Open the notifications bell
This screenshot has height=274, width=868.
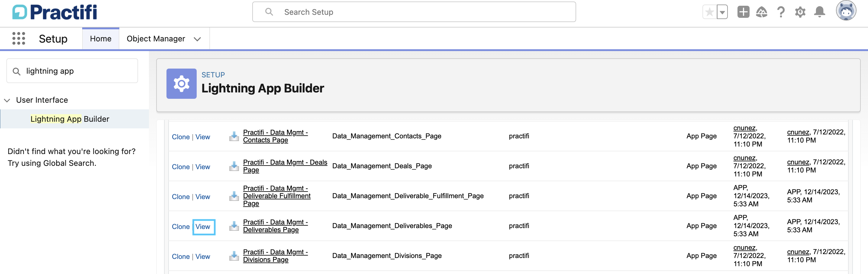tap(819, 12)
